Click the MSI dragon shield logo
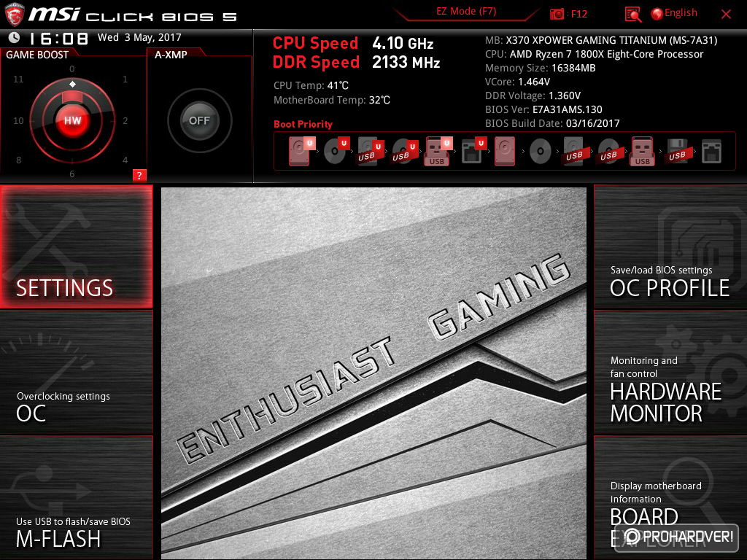This screenshot has height=560, width=747. tap(15, 15)
